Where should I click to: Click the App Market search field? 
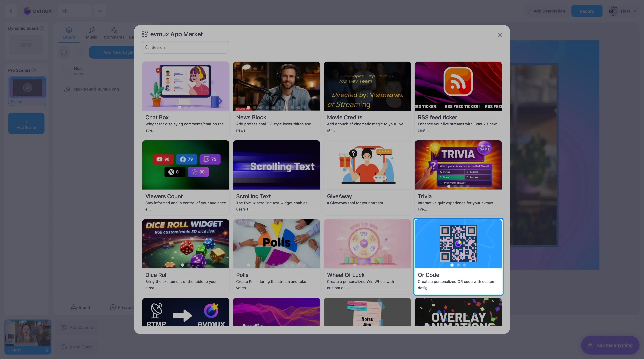[185, 47]
